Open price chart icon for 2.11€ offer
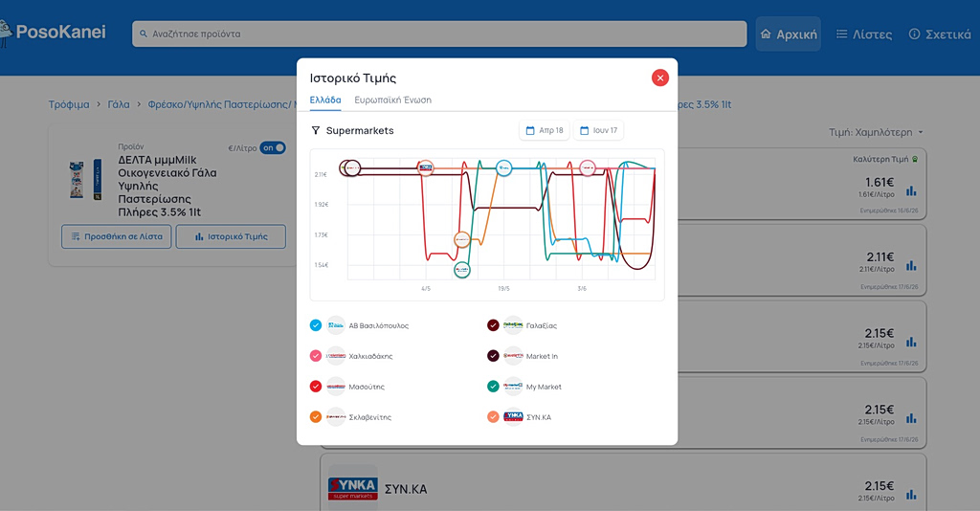 click(x=911, y=265)
